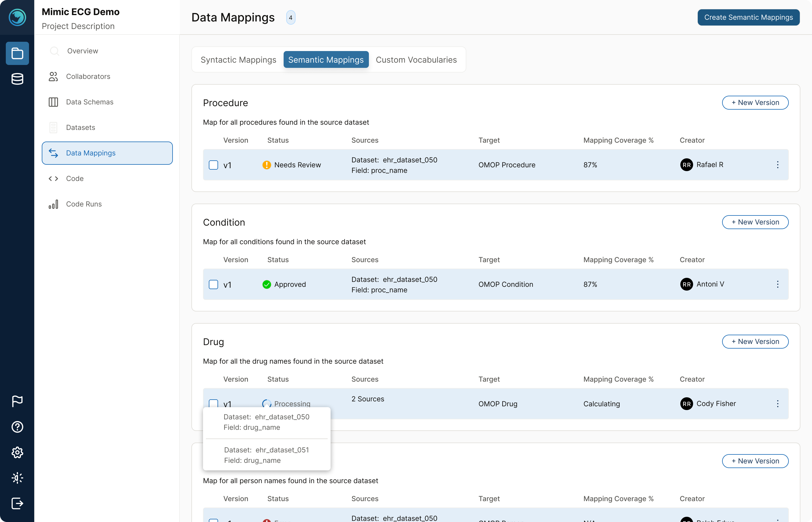The image size is (812, 522).
Task: Click the Overview search-style icon
Action: [x=54, y=51]
